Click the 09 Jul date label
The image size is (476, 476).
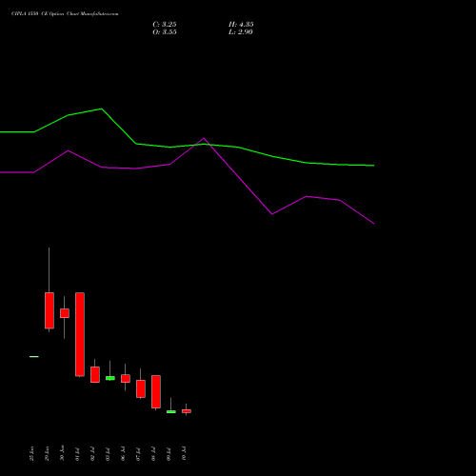point(169,453)
